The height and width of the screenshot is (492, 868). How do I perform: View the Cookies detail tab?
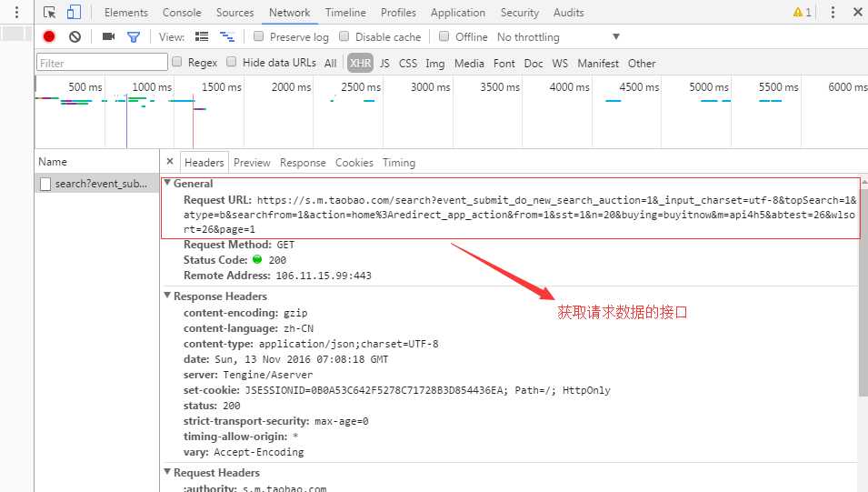[x=354, y=163]
